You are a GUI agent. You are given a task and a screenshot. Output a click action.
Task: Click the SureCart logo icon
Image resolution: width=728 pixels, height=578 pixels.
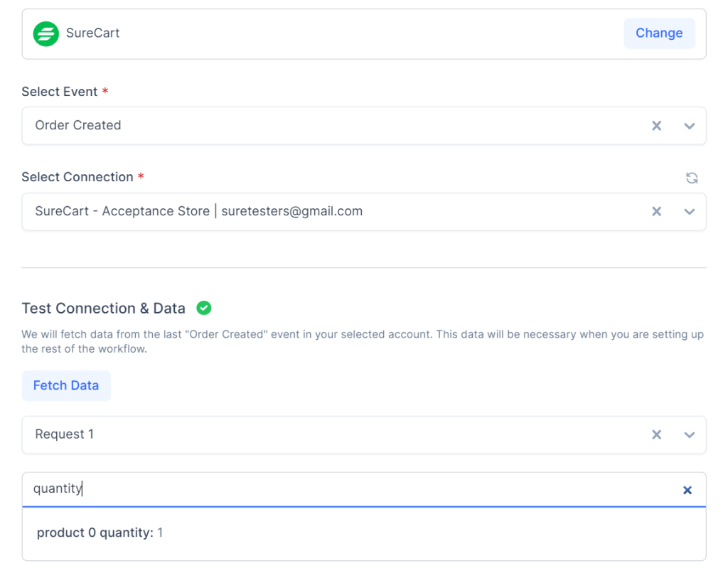(46, 33)
